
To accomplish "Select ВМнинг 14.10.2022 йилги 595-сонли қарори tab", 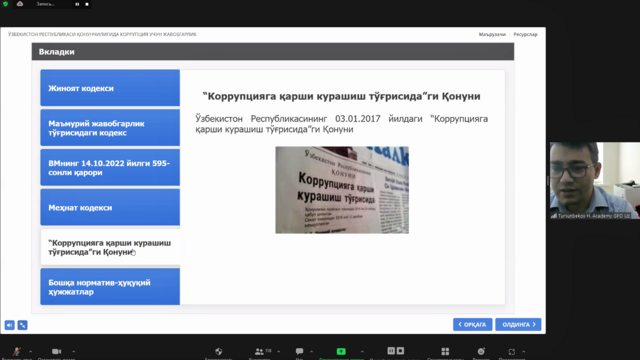I will 110,167.
